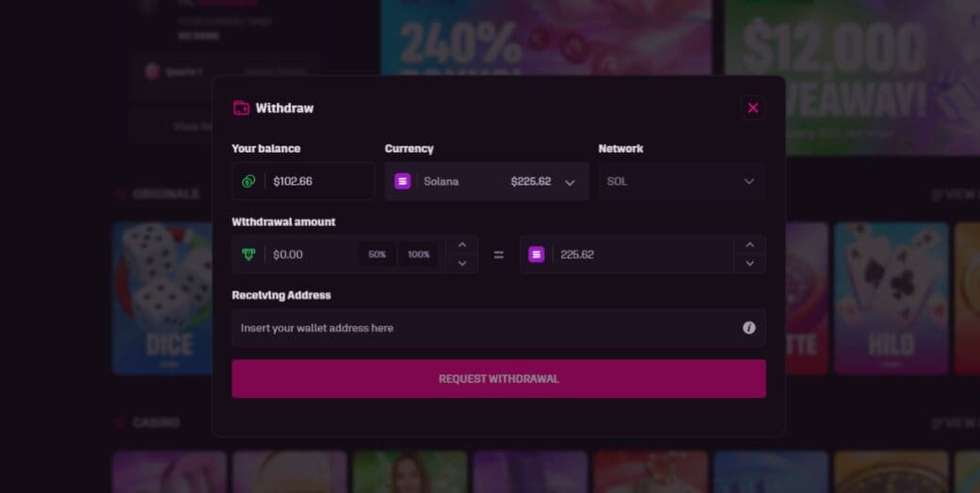Click the info icon in the Receiving Address field
Screen dimensions: 980x493
(748, 328)
